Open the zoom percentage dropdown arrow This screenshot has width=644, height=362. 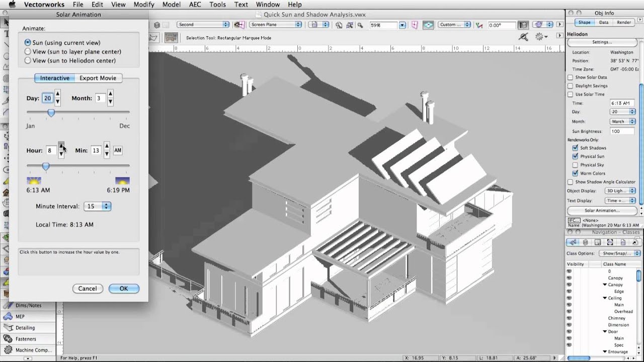click(402, 25)
